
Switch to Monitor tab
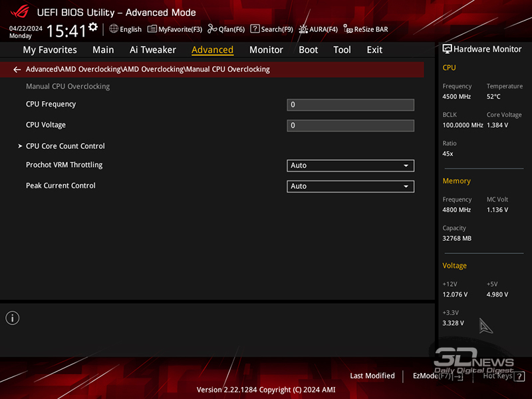coord(266,50)
